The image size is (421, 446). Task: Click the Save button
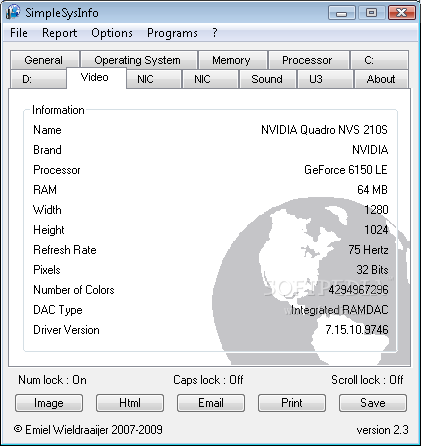coord(373,403)
